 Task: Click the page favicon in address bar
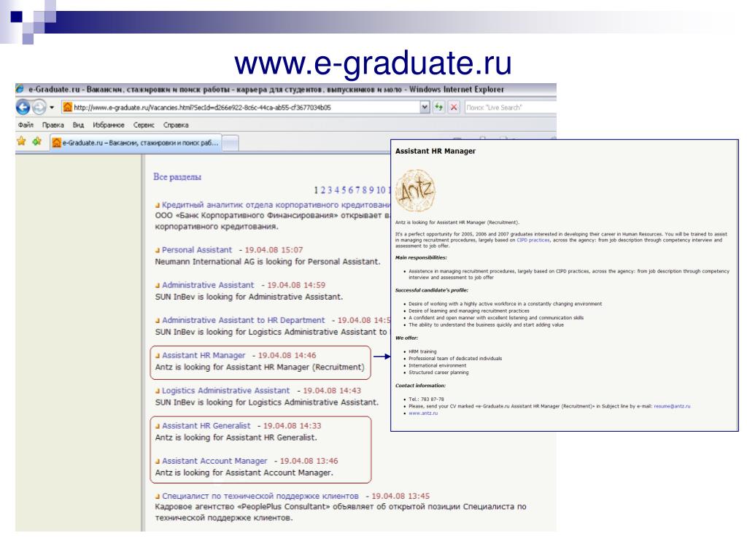(68, 108)
